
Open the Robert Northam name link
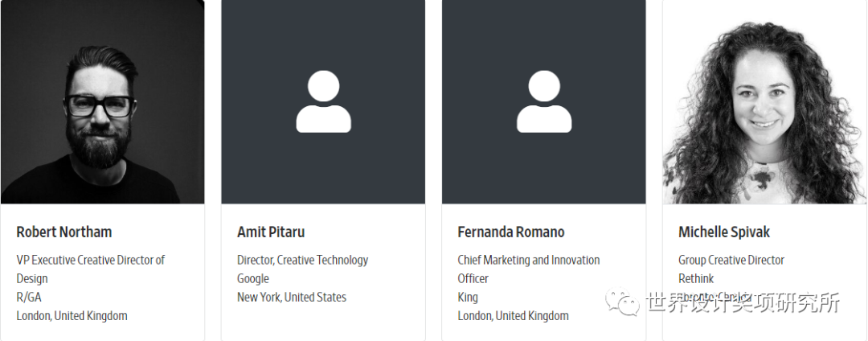64,232
